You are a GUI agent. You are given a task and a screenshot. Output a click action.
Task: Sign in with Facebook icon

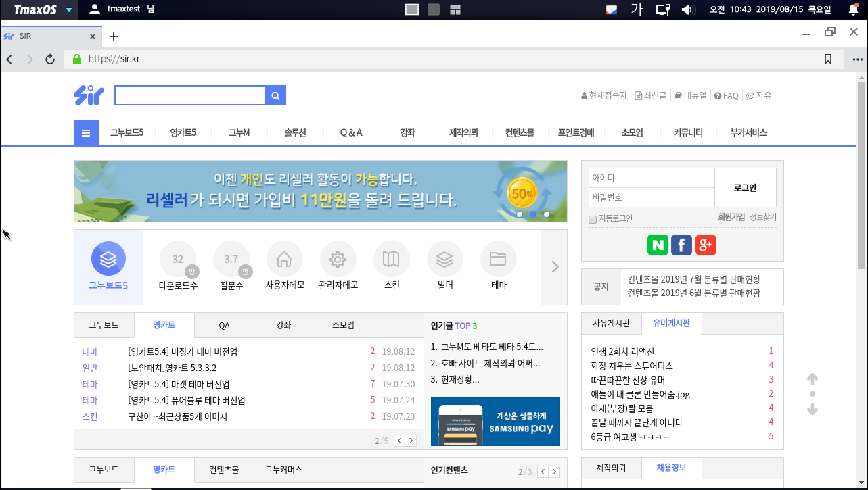click(681, 245)
